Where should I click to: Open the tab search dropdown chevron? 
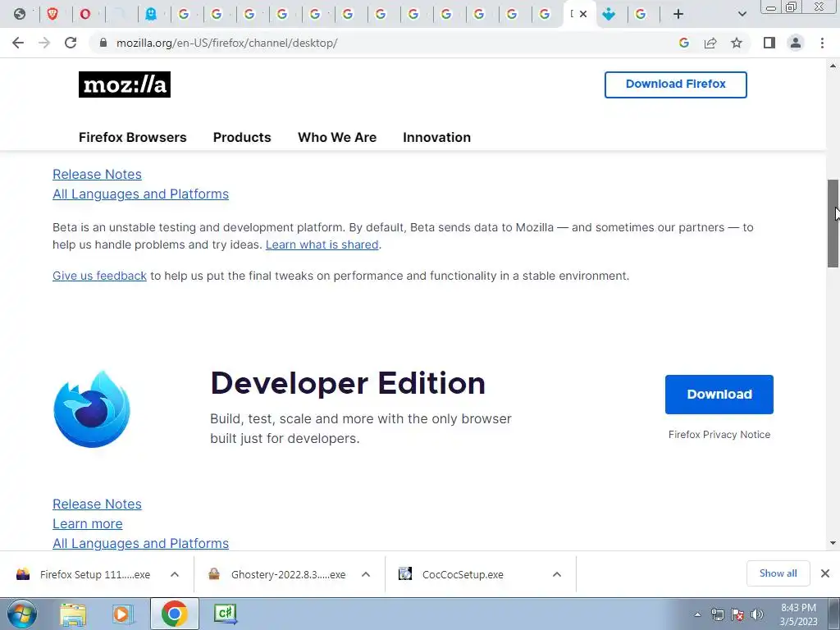click(742, 14)
